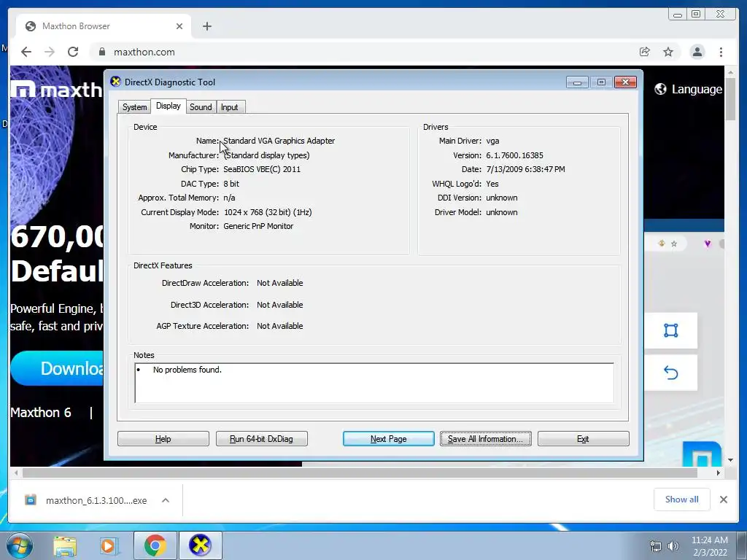Expand options for maxthon exe download
747x560 pixels.
[166, 500]
